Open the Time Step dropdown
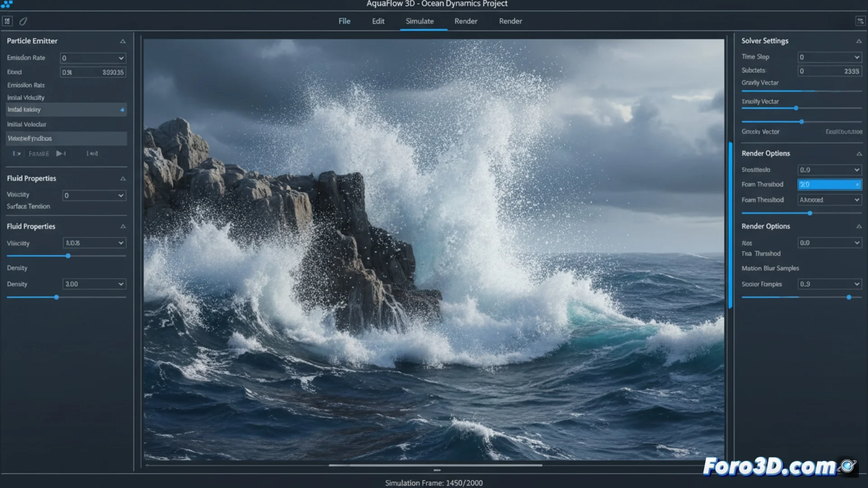 point(856,57)
